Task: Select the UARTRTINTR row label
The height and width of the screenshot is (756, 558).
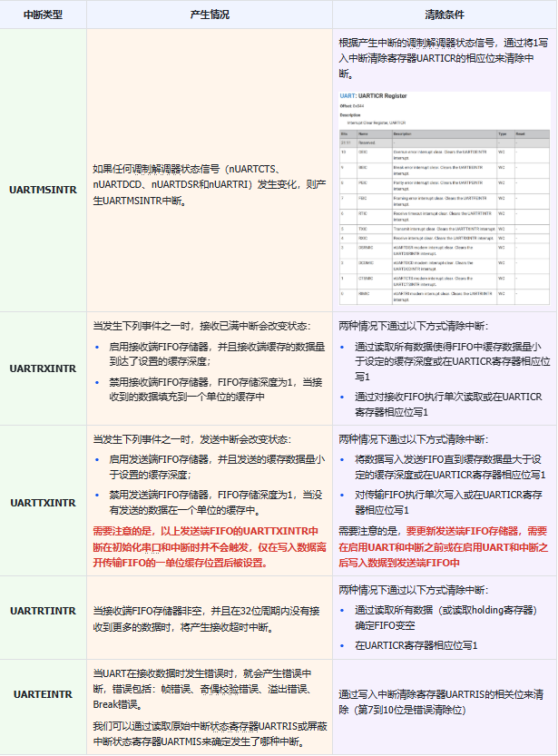Action: pos(43,611)
